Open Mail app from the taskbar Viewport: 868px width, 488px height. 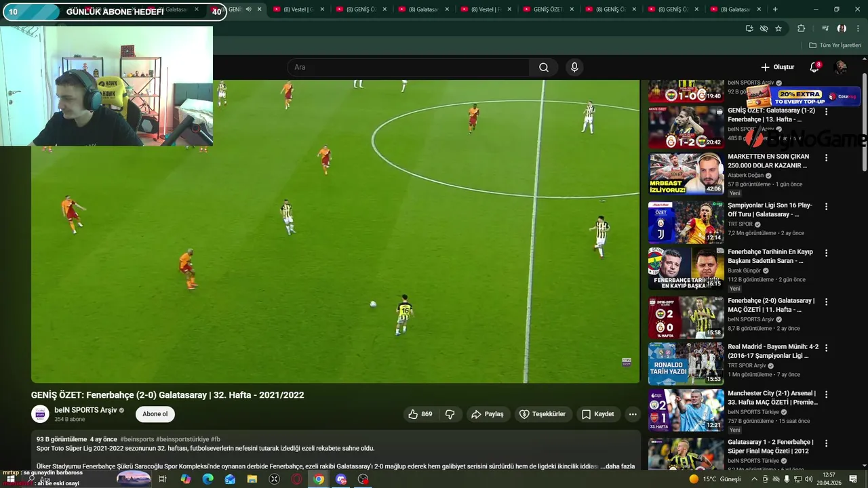230,479
